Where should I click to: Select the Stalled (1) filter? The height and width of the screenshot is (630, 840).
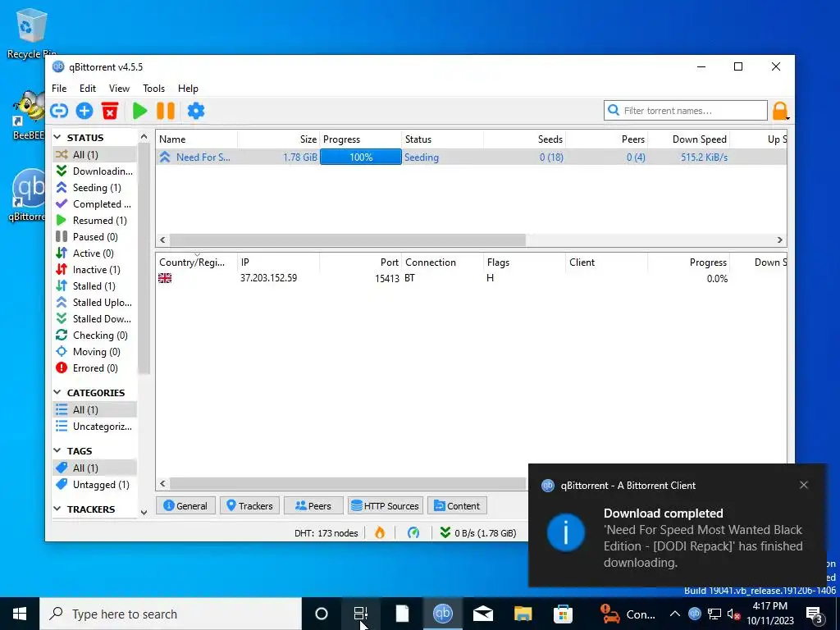(x=94, y=286)
